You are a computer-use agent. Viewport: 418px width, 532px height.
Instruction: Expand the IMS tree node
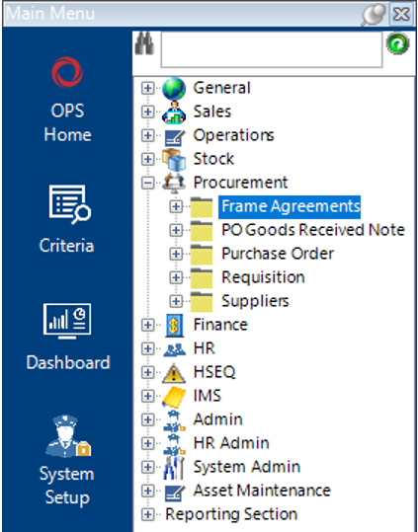pos(147,396)
